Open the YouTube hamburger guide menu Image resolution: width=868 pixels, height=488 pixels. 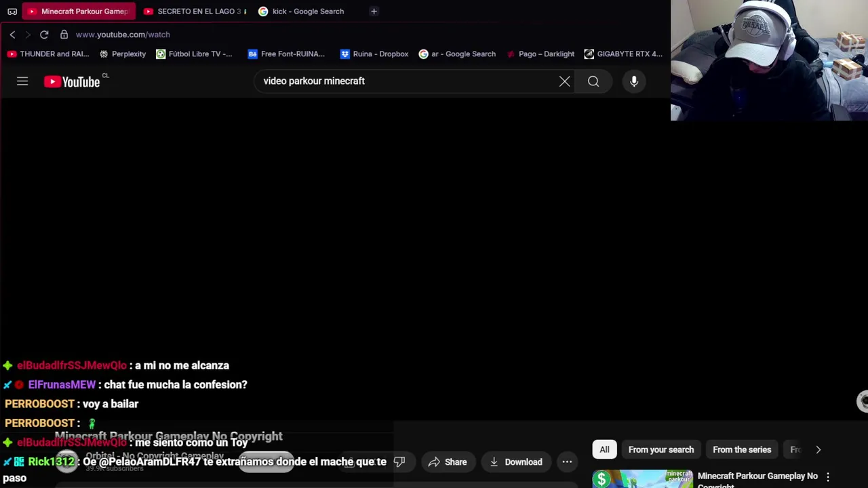pyautogui.click(x=22, y=81)
